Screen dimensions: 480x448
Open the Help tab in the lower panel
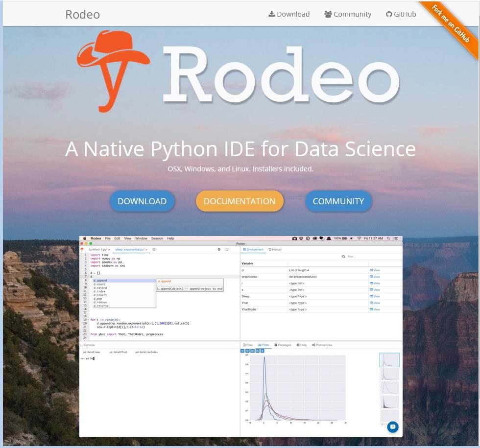[x=302, y=345]
